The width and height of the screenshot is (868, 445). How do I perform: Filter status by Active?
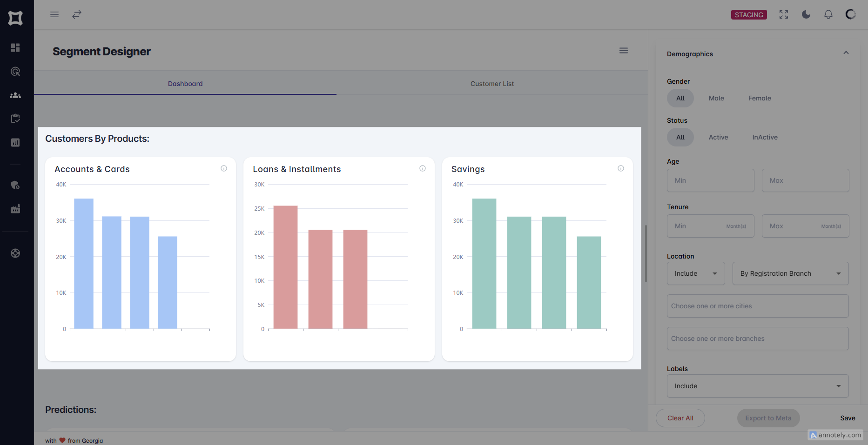718,137
